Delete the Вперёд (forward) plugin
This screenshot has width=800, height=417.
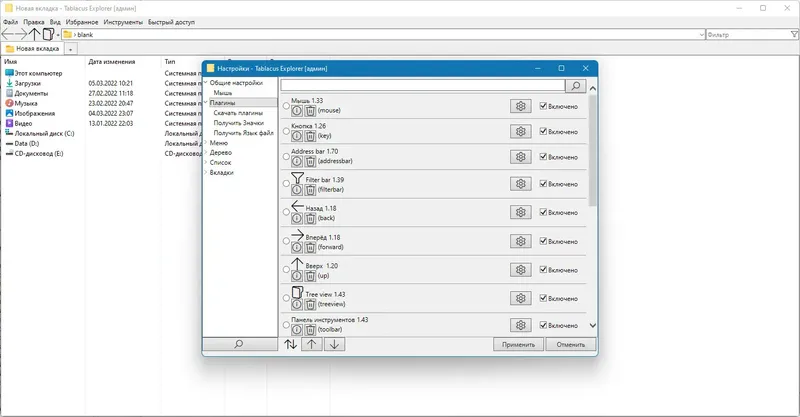(310, 247)
